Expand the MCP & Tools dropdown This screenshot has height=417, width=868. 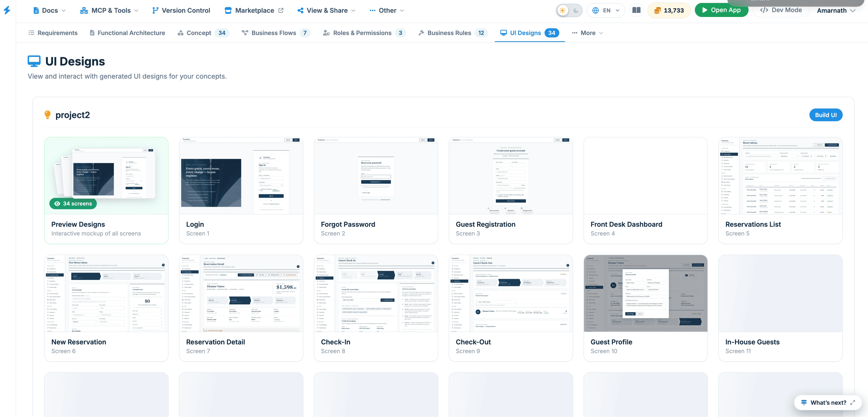pyautogui.click(x=109, y=10)
